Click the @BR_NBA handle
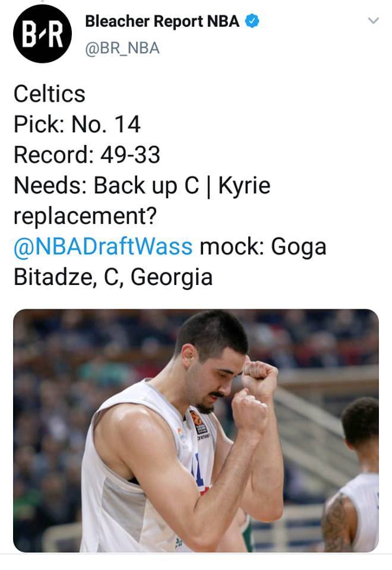Screen dimensions: 392x570 coord(122,48)
